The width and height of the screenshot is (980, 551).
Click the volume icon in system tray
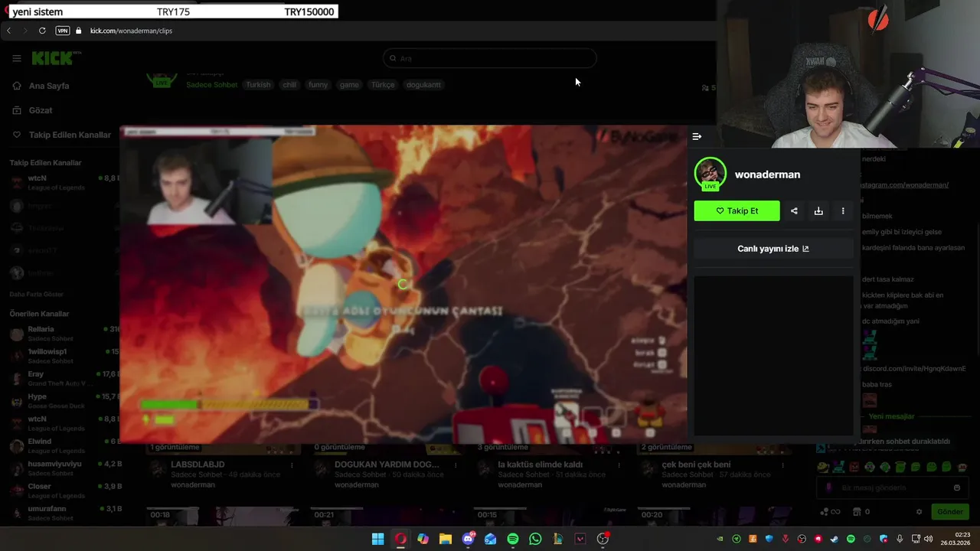927,539
